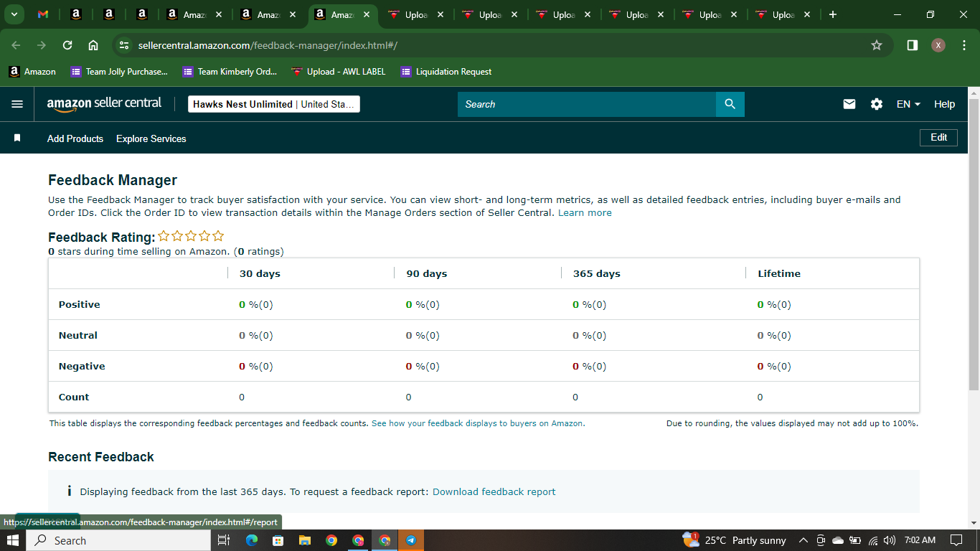
Task: Open Telegram from the taskbar
Action: (411, 540)
